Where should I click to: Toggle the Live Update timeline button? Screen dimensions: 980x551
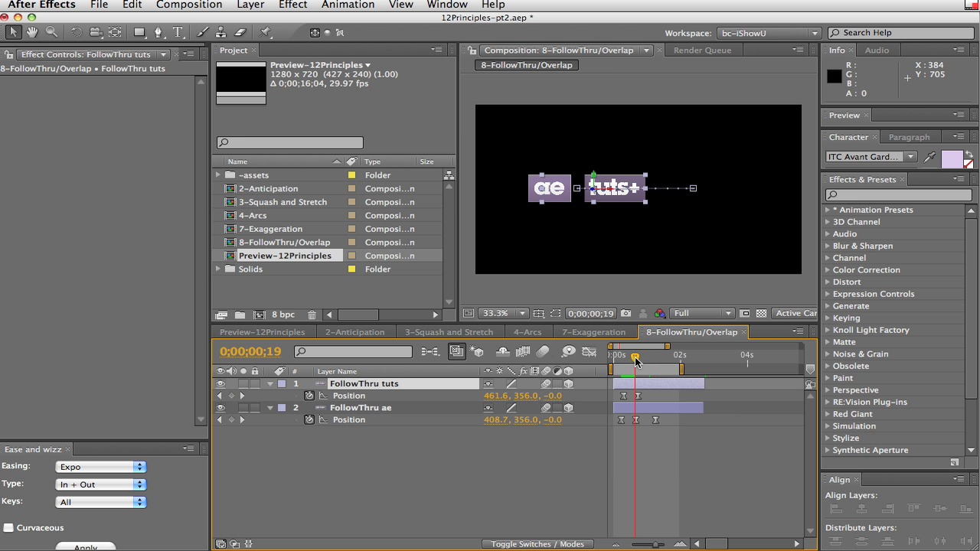tap(456, 351)
